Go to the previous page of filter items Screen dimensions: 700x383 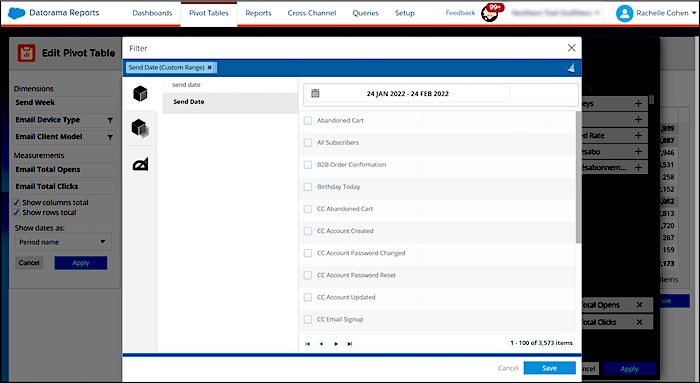pos(321,344)
